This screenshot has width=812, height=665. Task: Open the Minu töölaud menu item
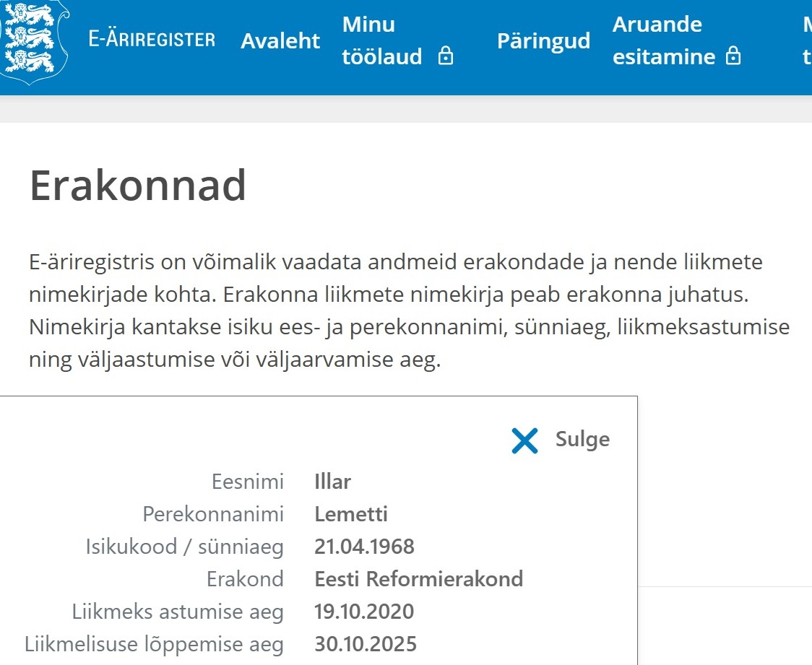point(381,40)
